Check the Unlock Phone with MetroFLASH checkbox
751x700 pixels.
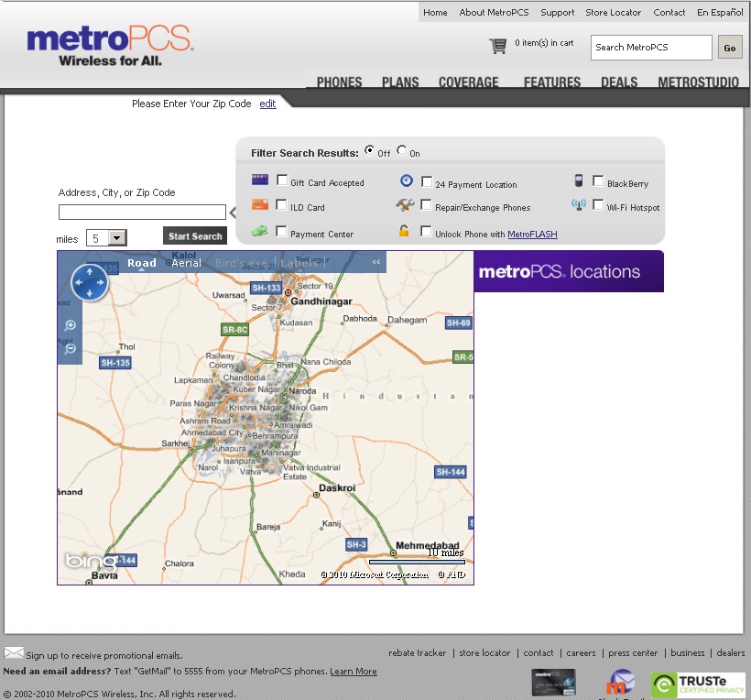coord(426,231)
